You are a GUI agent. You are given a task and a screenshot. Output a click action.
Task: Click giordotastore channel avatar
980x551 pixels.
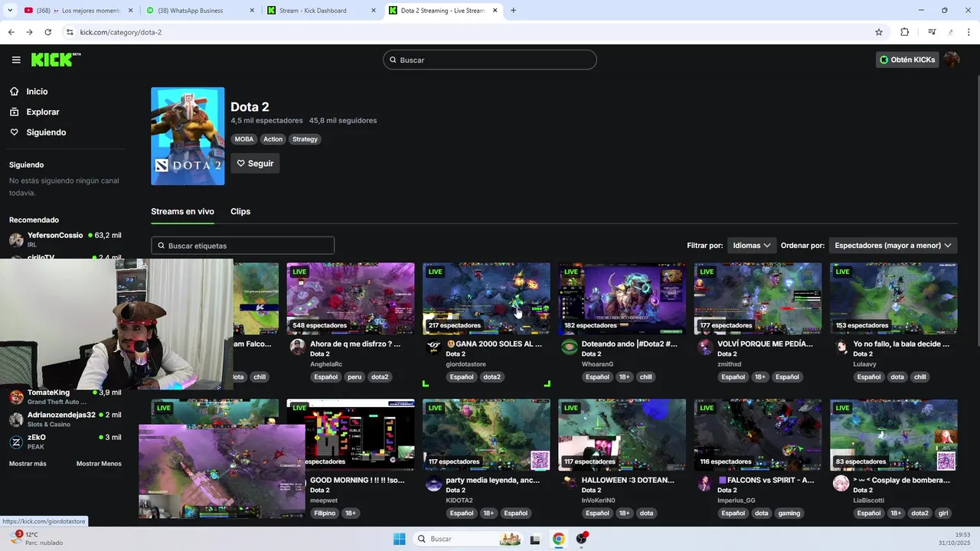click(x=433, y=347)
